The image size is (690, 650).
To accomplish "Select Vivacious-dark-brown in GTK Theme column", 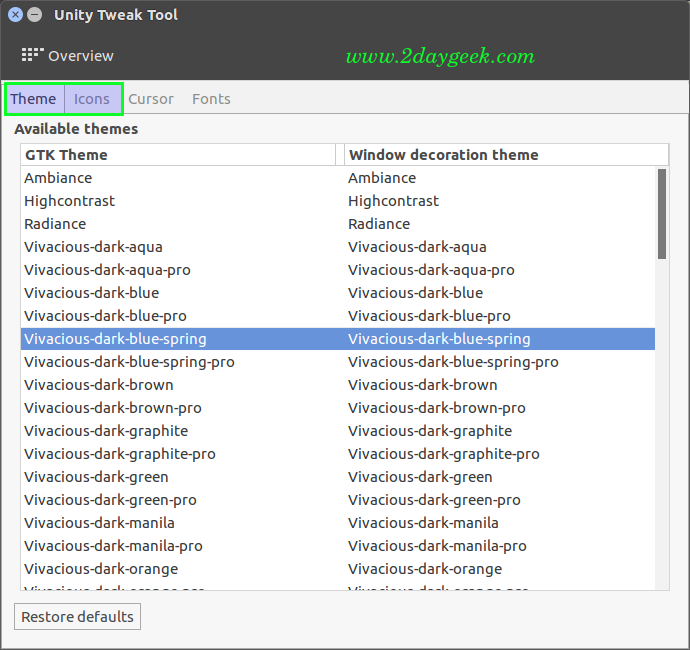I will 99,385.
